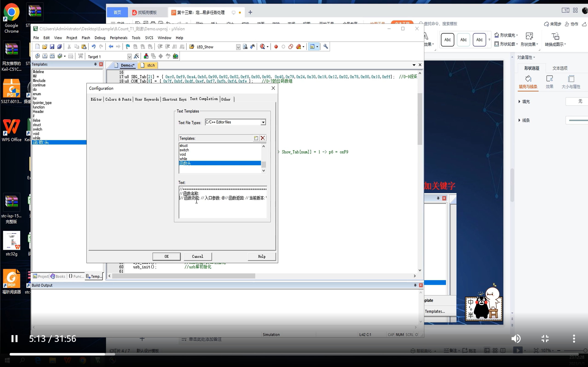Open WPS Office desktop shortcut
The width and height of the screenshot is (588, 367).
click(x=11, y=130)
